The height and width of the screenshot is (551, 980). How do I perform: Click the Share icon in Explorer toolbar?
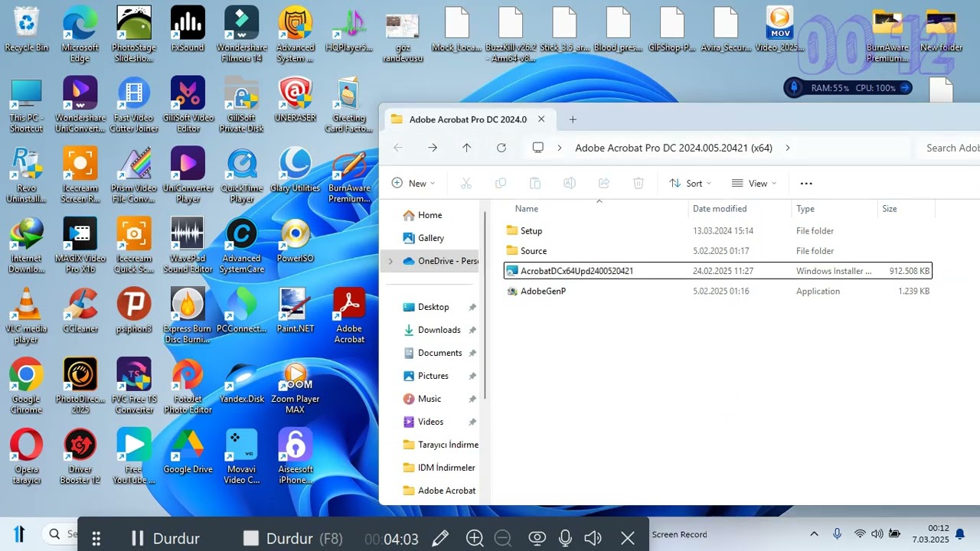coord(604,183)
